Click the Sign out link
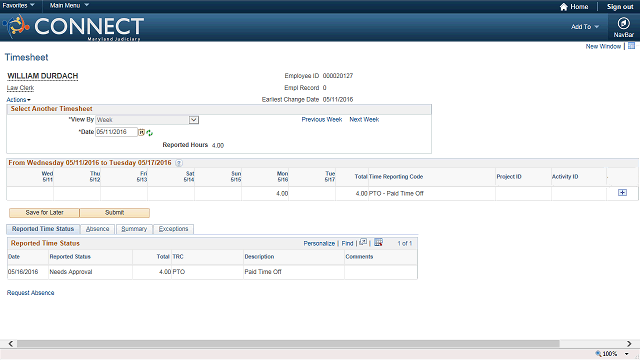This screenshot has width=640, height=360. click(x=620, y=7)
